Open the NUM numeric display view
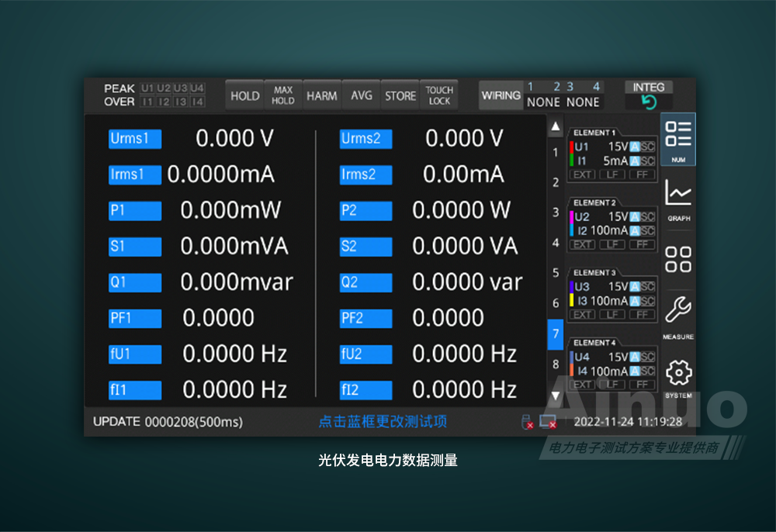The width and height of the screenshot is (776, 532). pos(678,139)
